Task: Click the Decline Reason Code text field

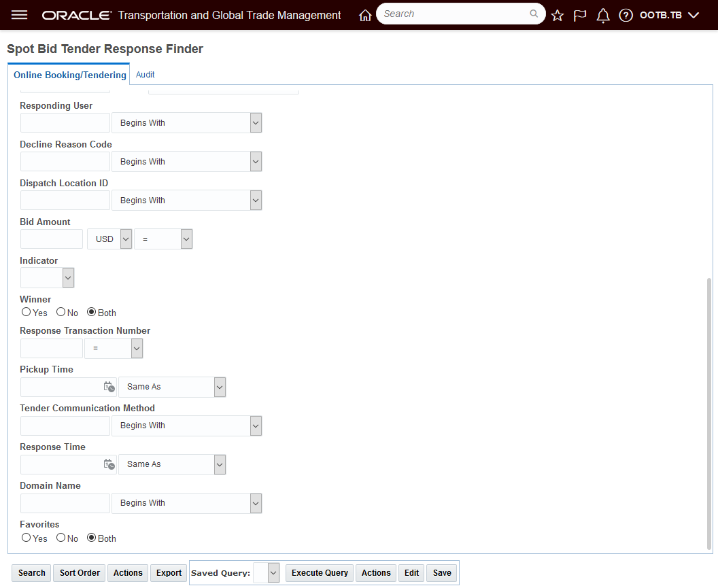Action: click(x=65, y=162)
